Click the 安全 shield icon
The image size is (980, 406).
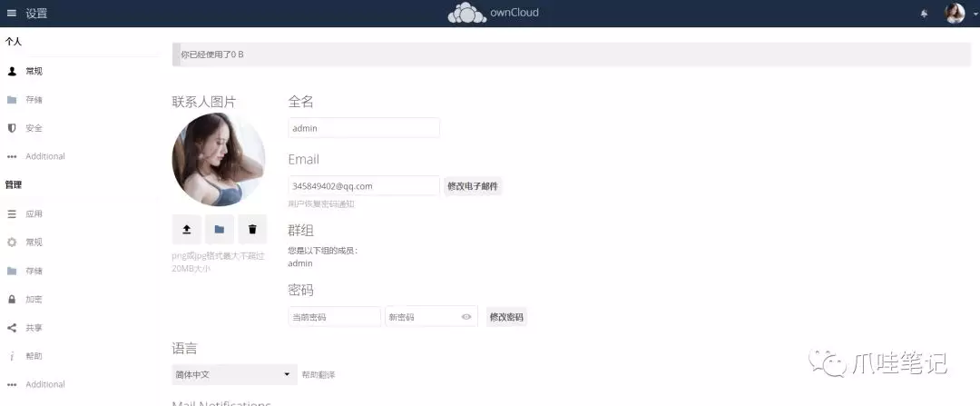(x=12, y=128)
